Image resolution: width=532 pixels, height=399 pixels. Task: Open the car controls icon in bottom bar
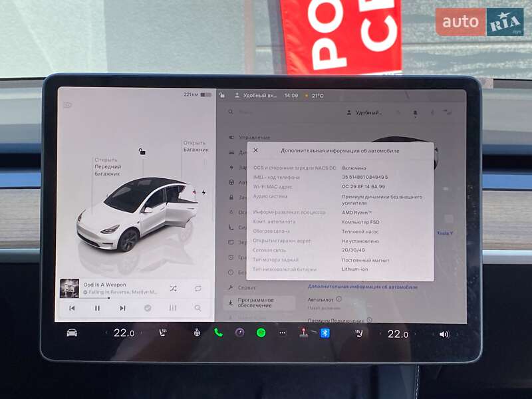point(72,333)
